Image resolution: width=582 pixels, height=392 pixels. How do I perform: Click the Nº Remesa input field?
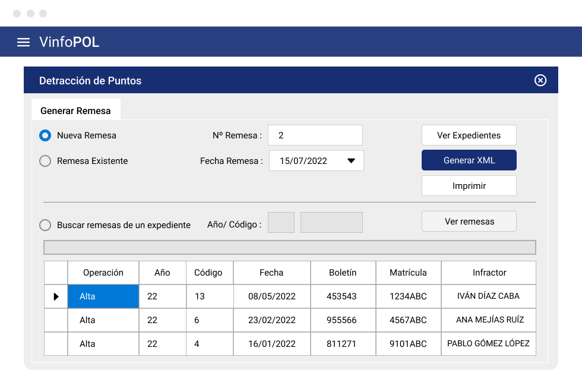315,135
